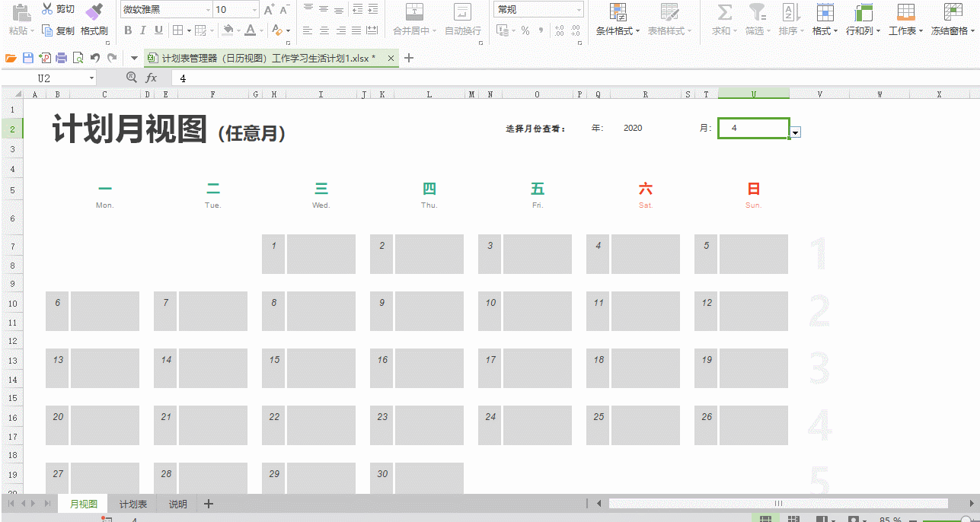980x522 pixels.
Task: Toggle Bold (B) formatting
Action: pyautogui.click(x=128, y=30)
